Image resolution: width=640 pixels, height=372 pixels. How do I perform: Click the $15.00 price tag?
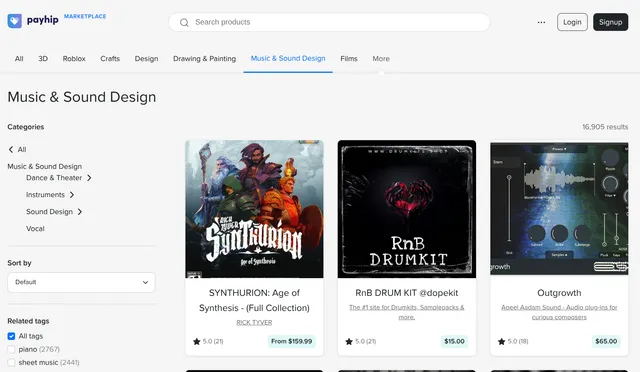click(454, 341)
